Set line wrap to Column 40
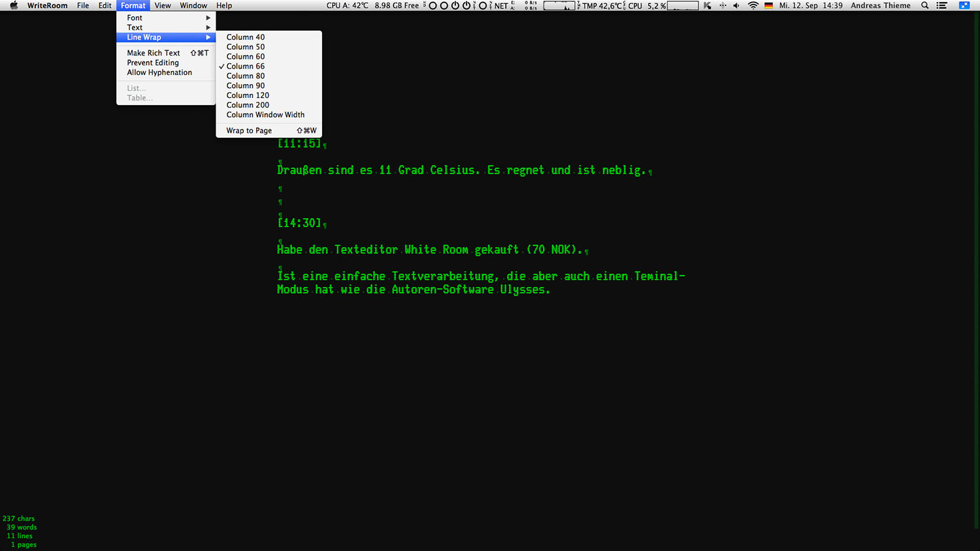The height and width of the screenshot is (551, 980). tap(269, 37)
